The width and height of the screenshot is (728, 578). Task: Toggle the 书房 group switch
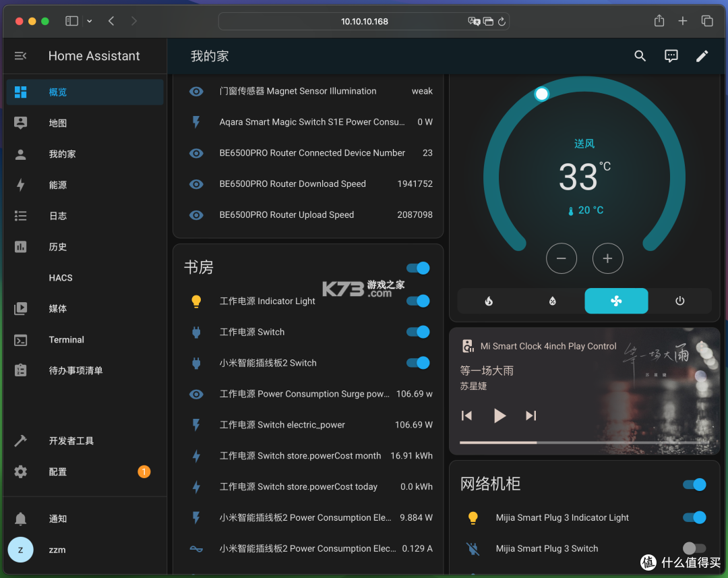click(x=418, y=268)
